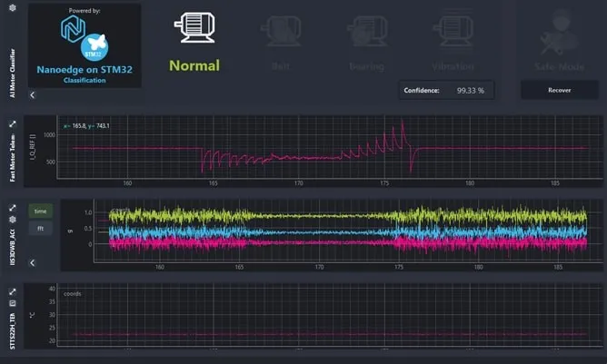Click the Bearing fault motor icon
The image size is (607, 364).
pyautogui.click(x=366, y=34)
